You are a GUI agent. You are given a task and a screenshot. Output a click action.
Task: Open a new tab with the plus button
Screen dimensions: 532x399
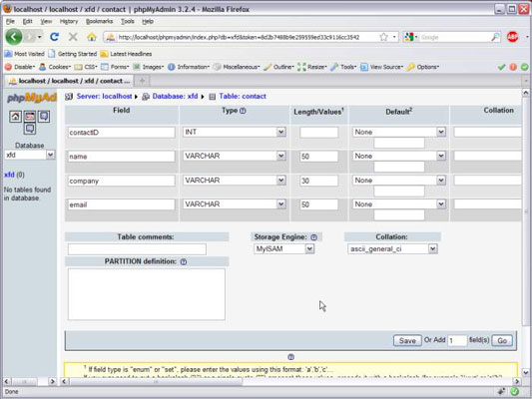click(x=142, y=81)
